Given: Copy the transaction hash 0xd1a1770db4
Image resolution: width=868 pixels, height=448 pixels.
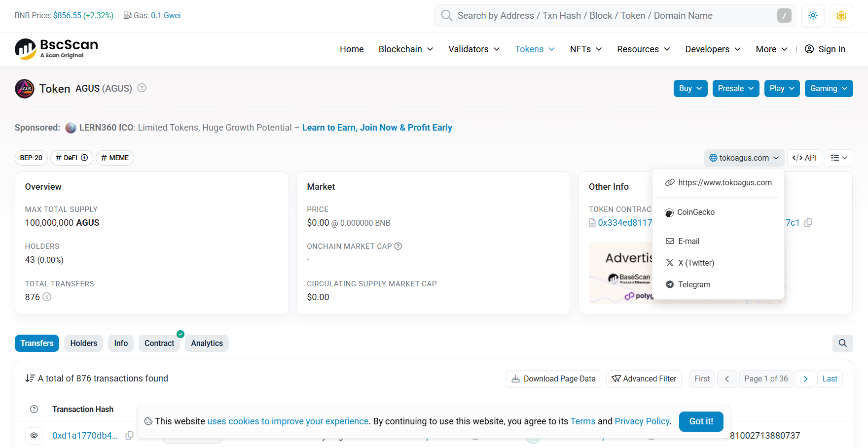Looking at the screenshot, I should click(129, 435).
